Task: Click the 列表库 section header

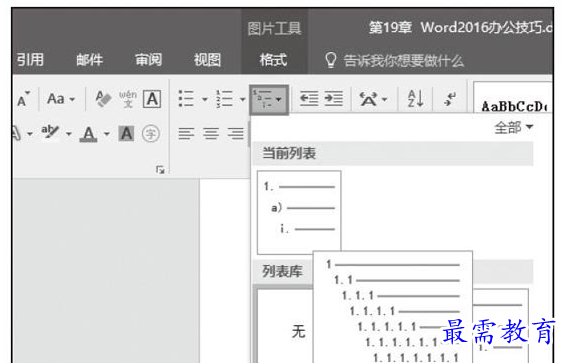Action: click(x=282, y=271)
